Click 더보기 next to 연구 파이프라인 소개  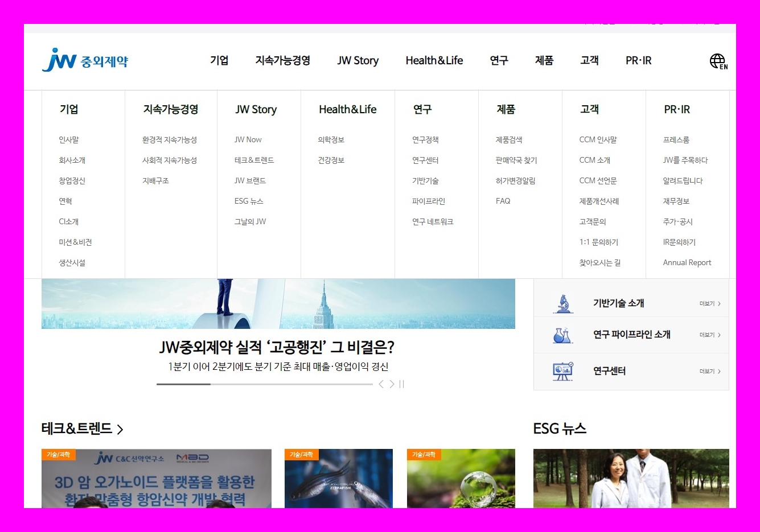tap(710, 335)
